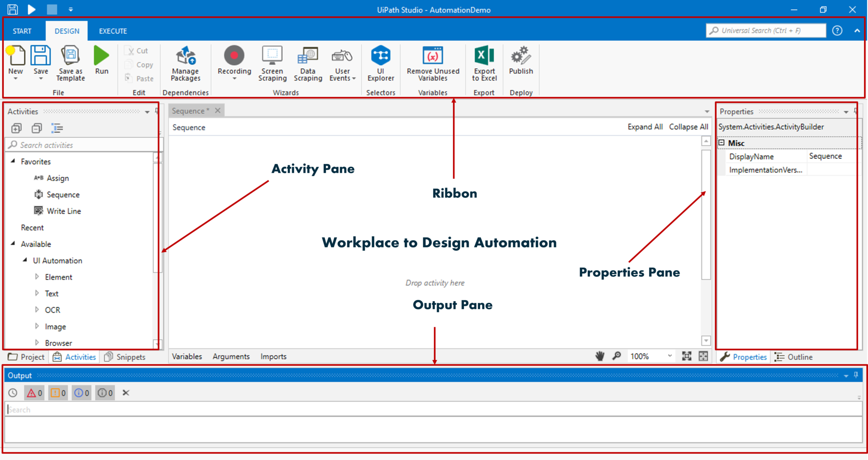Click the Imports tab

click(274, 356)
